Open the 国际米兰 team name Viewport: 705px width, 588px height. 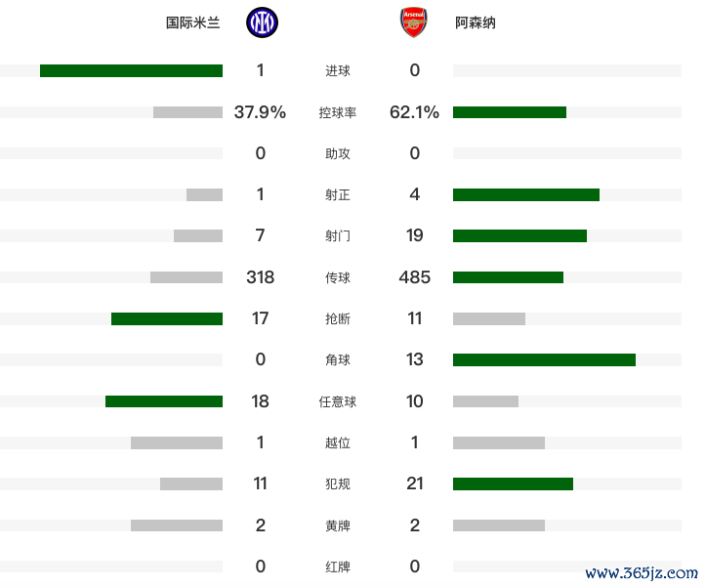[x=193, y=22]
